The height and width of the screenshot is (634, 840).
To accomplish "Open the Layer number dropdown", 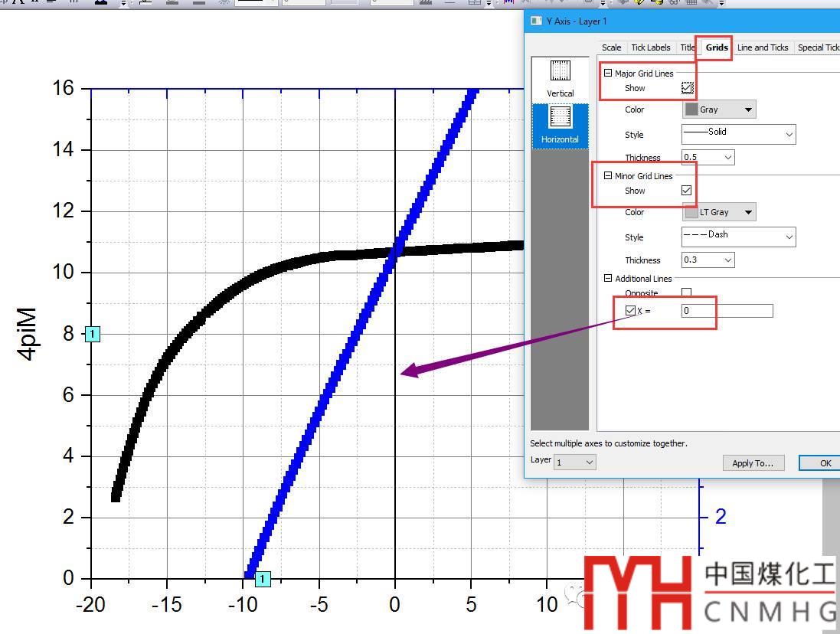I will (x=575, y=462).
